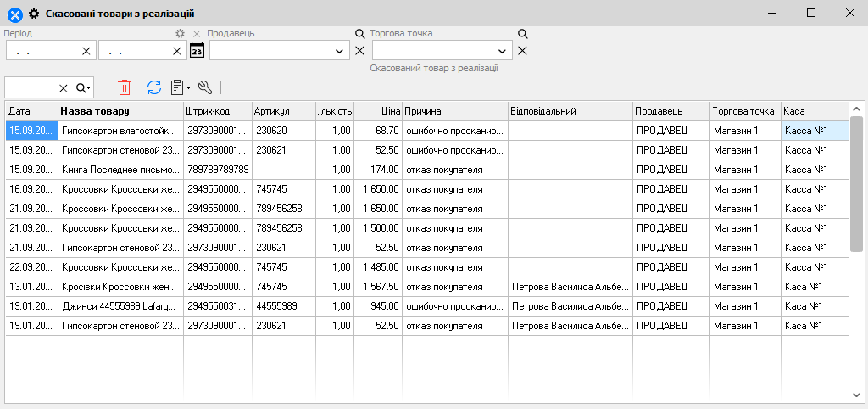This screenshot has width=868, height=409.
Task: Open the wrench settings tool
Action: (x=204, y=87)
